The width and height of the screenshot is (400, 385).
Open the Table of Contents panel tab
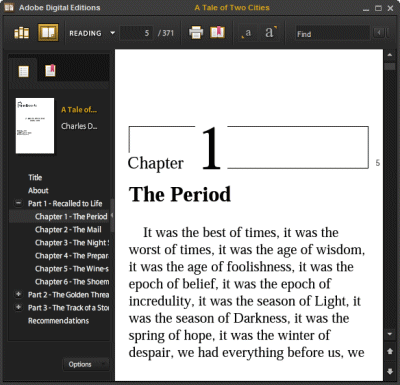[x=23, y=71]
